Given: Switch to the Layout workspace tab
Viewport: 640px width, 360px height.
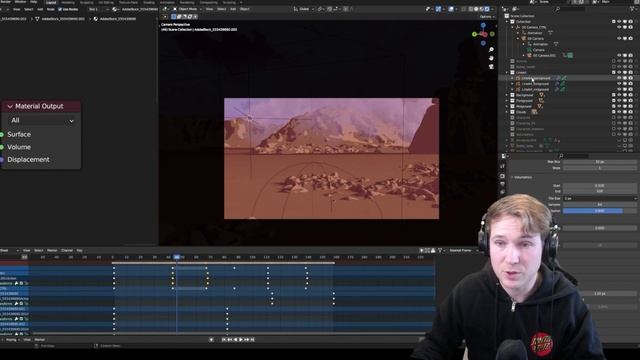Looking at the screenshot, I should coord(51,2).
